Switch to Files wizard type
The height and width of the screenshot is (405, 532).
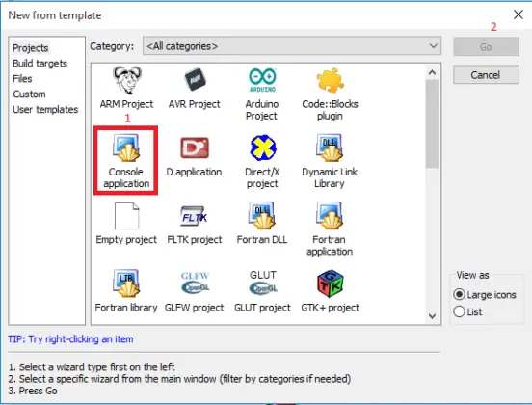point(22,79)
